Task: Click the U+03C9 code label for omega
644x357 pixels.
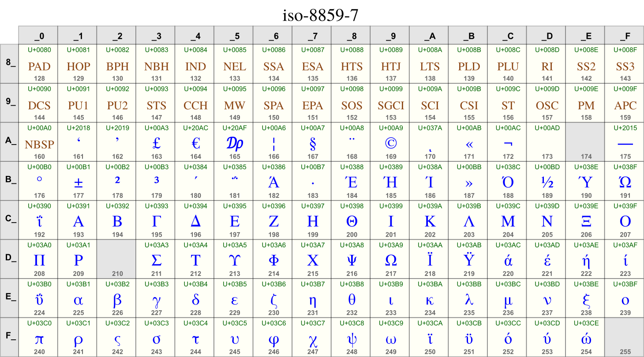Action: [x=391, y=323]
